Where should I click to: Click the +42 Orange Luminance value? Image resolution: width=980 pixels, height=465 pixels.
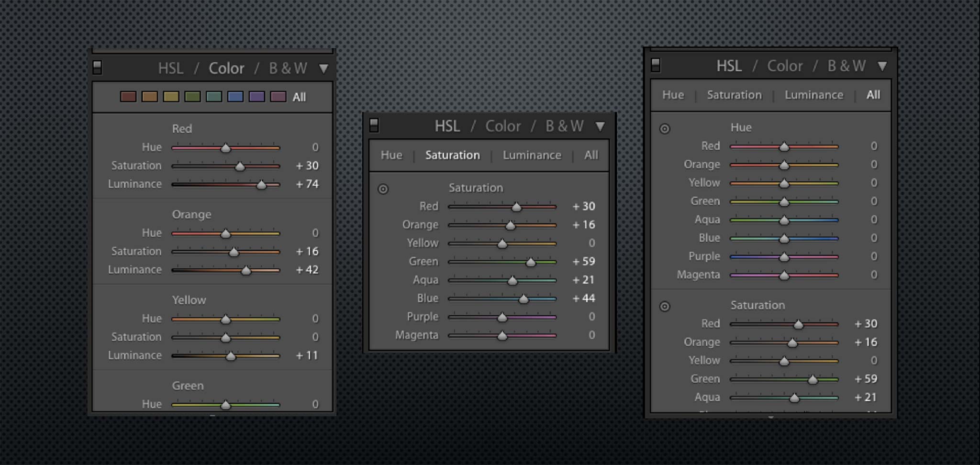point(307,270)
